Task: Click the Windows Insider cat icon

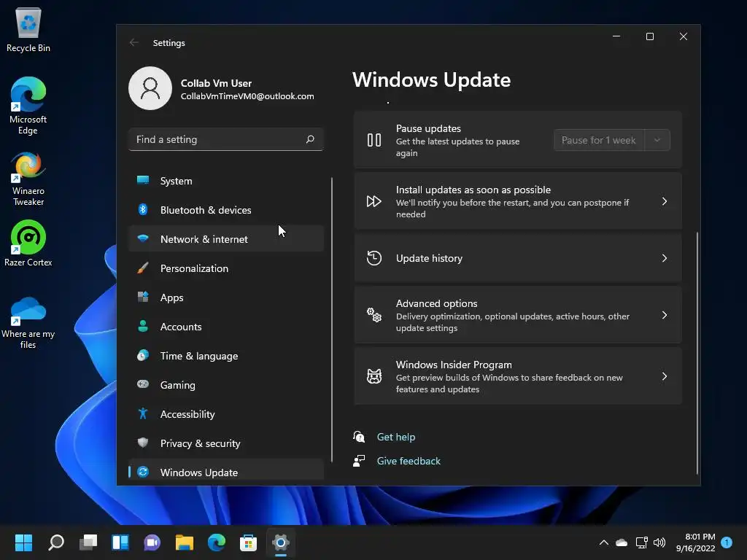Action: point(374,376)
